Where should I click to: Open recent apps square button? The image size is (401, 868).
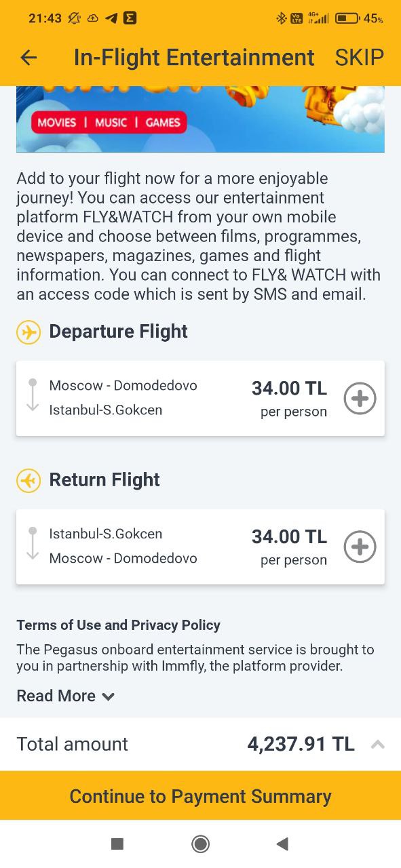coord(117,844)
